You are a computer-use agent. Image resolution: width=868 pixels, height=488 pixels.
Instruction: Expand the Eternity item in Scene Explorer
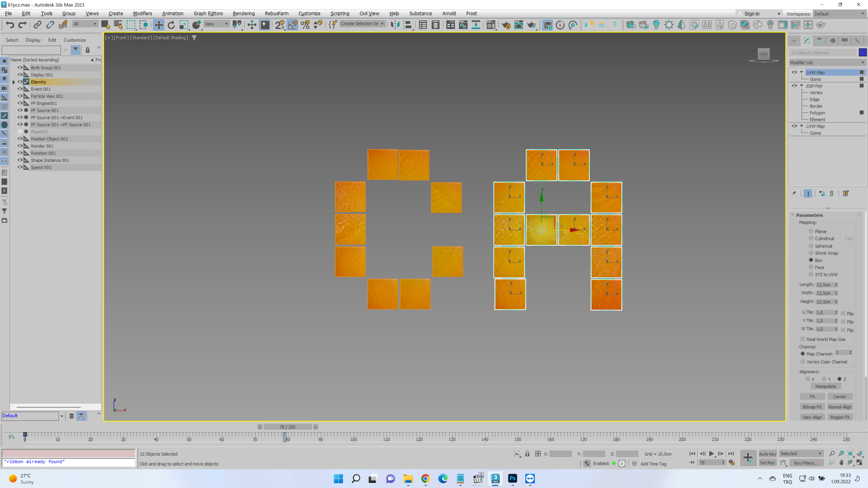(x=14, y=82)
